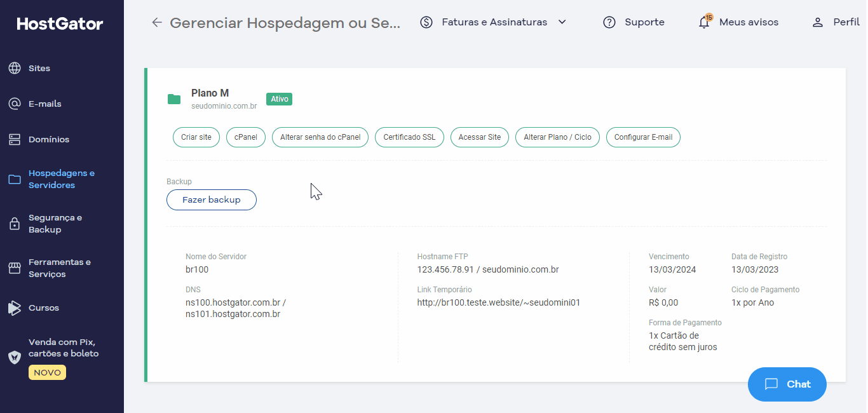
Task: Click Faturas e Assinaturas label
Action: (x=494, y=22)
